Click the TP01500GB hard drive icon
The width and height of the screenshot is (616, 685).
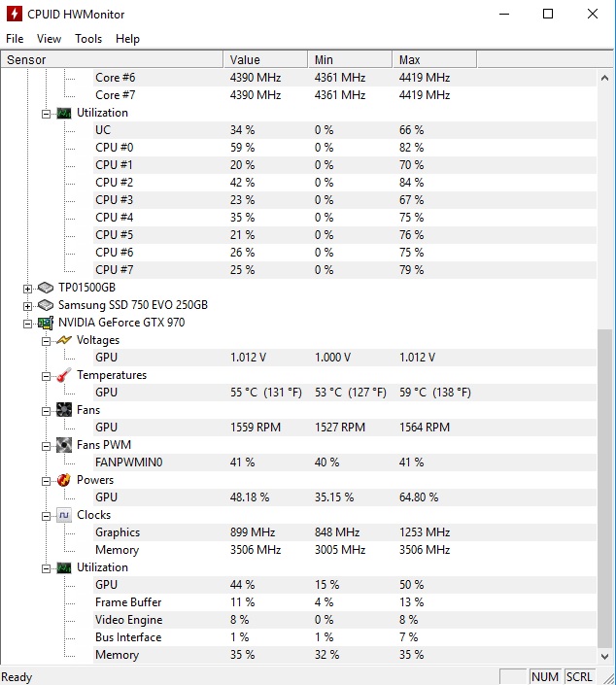point(46,288)
